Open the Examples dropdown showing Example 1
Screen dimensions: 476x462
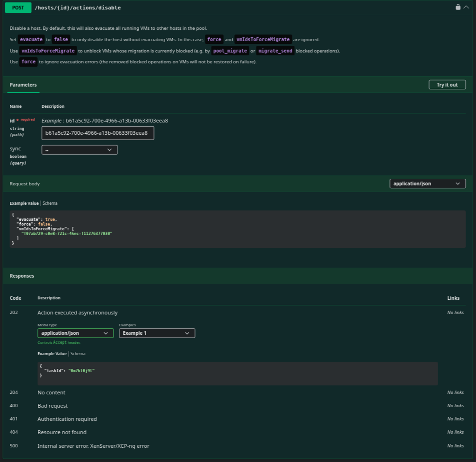coord(157,333)
